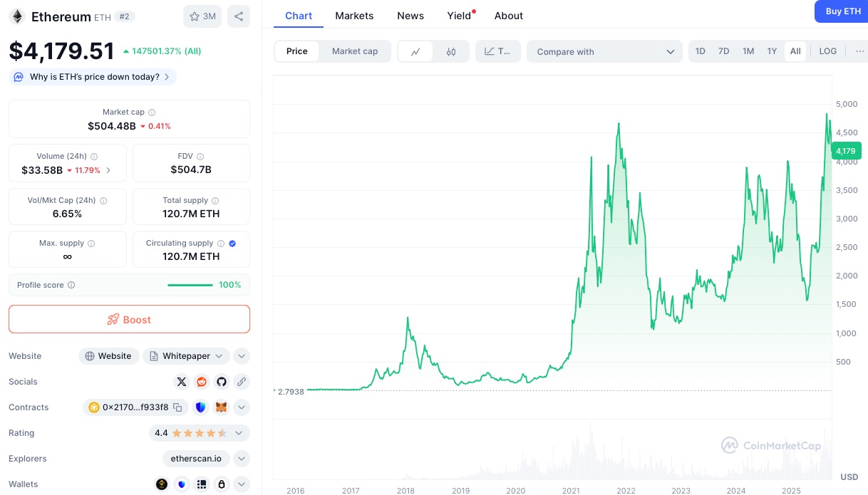Open the GitHub source code link

222,382
